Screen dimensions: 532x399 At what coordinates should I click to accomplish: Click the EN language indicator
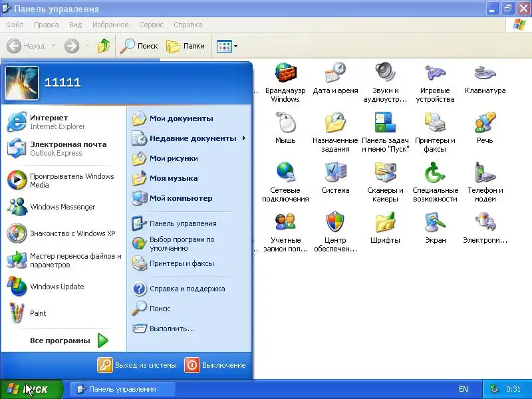[463, 389]
